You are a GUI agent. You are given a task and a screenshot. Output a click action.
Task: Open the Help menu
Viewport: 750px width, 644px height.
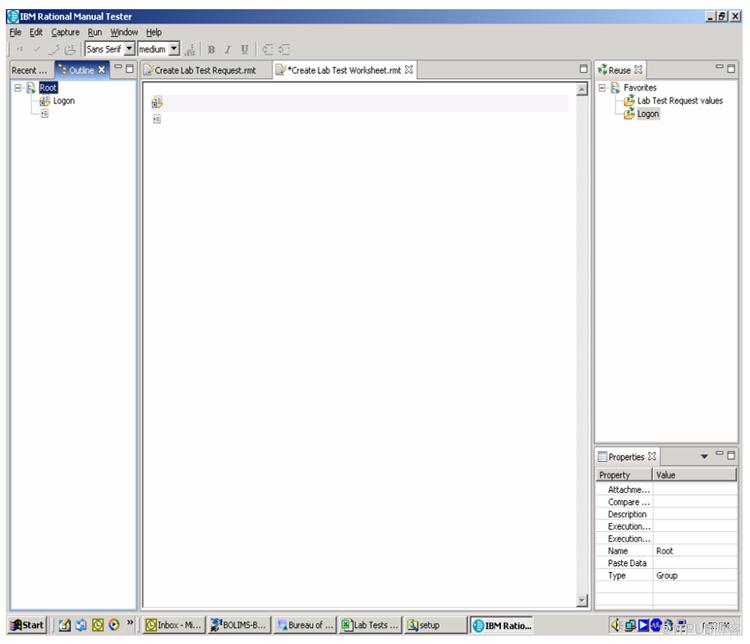coord(154,32)
